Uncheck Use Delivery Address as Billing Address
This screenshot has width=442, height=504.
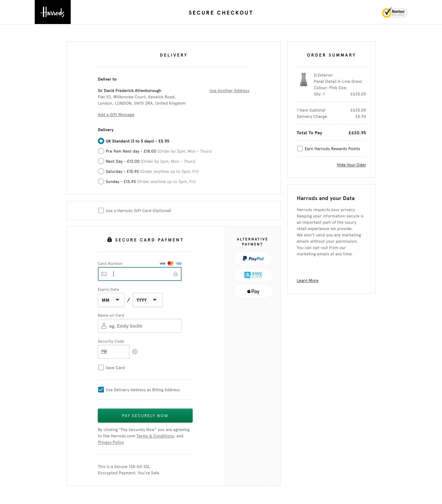point(101,390)
